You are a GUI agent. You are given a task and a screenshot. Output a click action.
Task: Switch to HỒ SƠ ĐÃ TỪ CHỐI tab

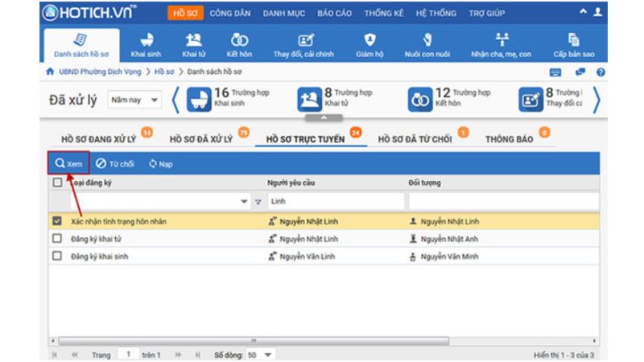(415, 139)
